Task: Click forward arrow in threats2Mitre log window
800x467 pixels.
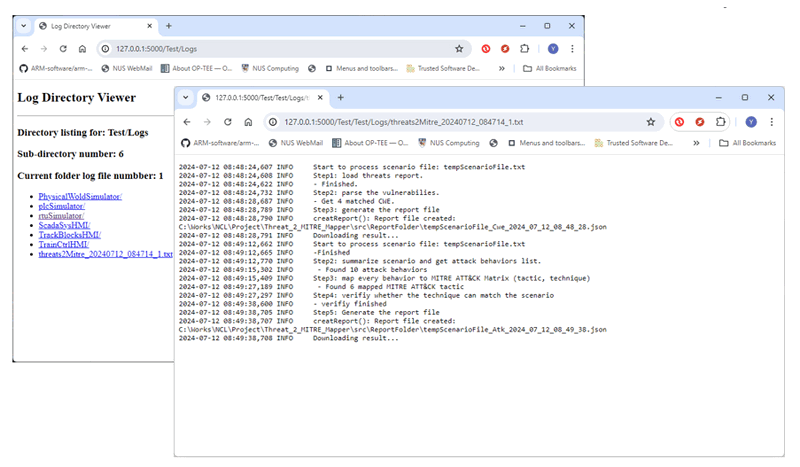Action: tap(207, 122)
